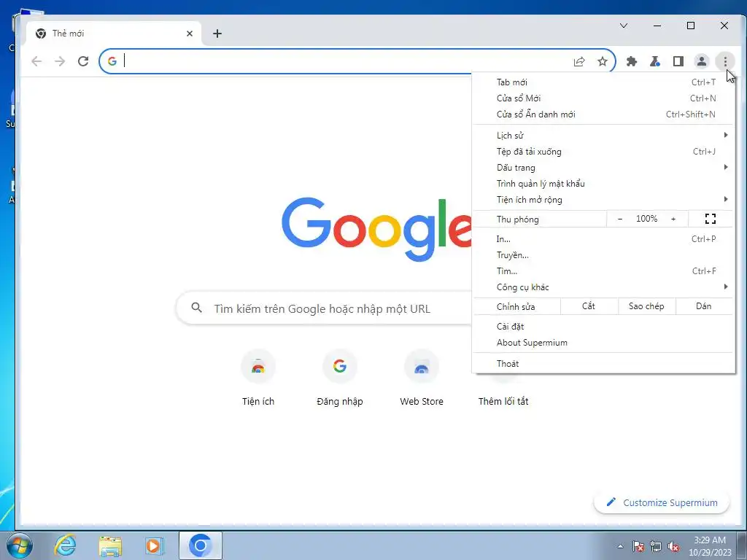Choose 'In...' print menu item
The width and height of the screenshot is (747, 560).
pyautogui.click(x=603, y=239)
